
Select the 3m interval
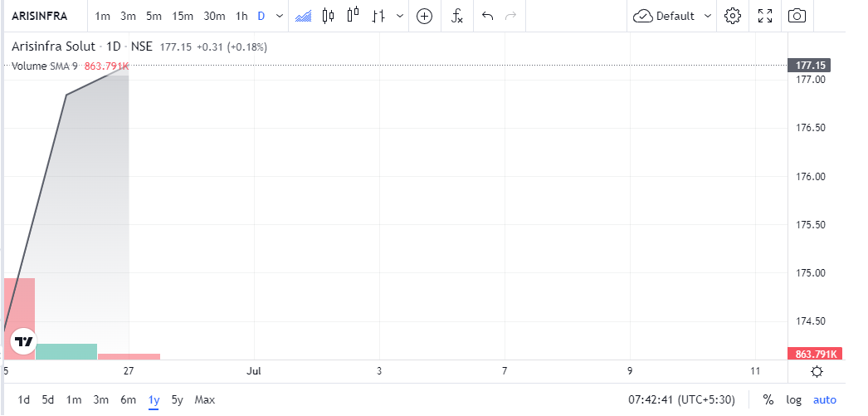[x=128, y=16]
